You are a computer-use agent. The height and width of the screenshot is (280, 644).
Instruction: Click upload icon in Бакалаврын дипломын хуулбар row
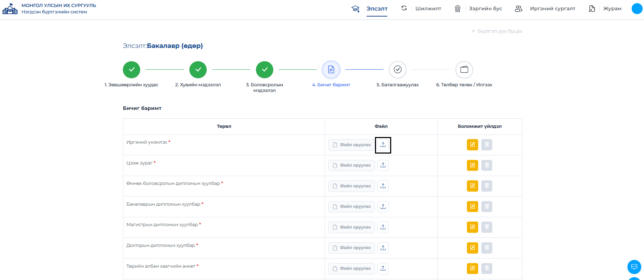click(383, 206)
